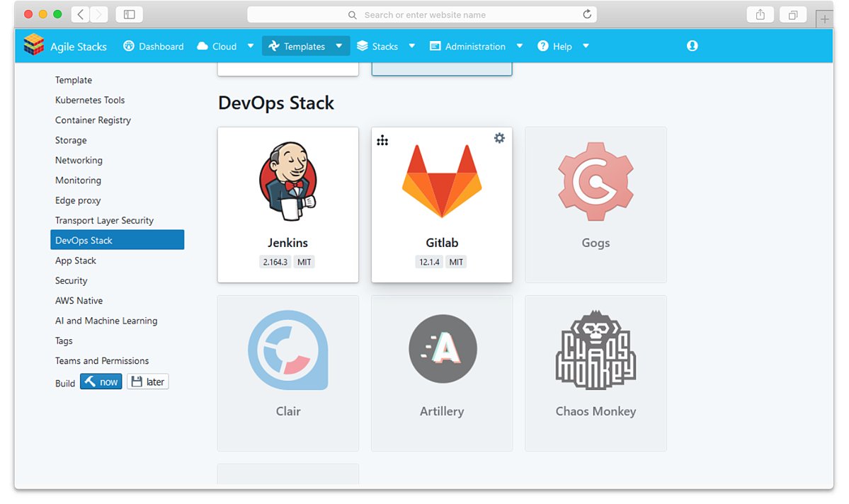Screen dimensions: 849x504
Task: Click the Build now button
Action: [101, 382]
